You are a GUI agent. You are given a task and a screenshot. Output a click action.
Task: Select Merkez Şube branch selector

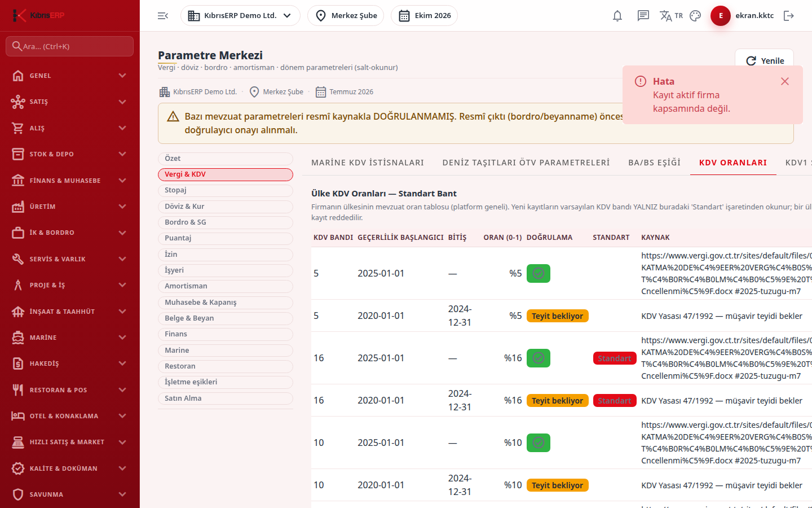346,16
